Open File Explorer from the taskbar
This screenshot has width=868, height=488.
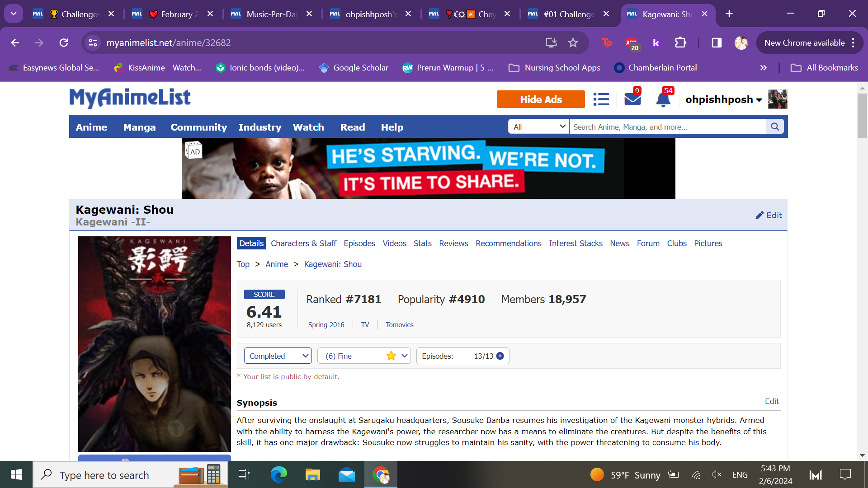tap(312, 474)
